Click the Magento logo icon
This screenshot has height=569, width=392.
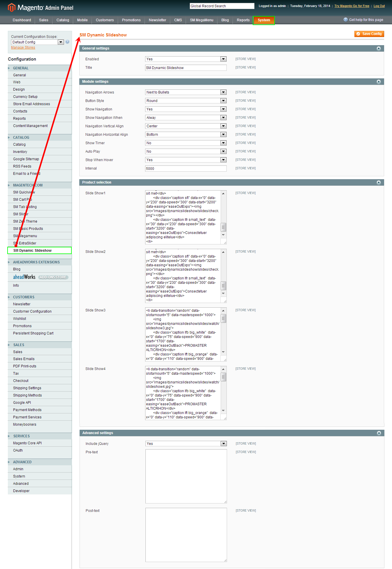[x=11, y=7]
